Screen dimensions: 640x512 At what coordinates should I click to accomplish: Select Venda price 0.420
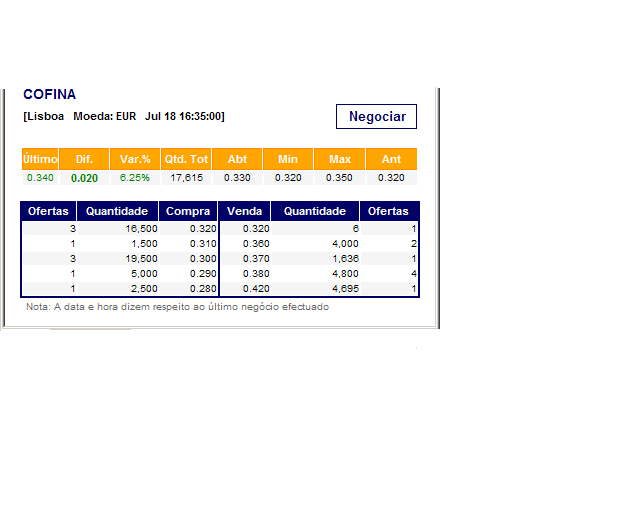(x=256, y=289)
